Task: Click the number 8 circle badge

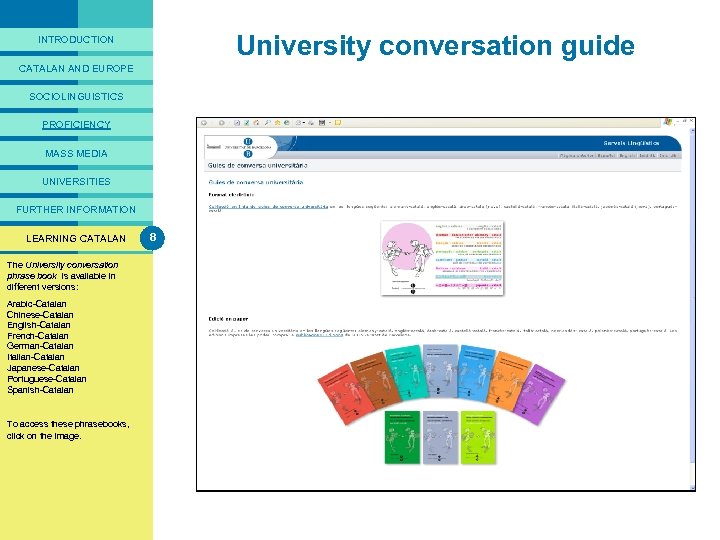Action: pos(152,237)
